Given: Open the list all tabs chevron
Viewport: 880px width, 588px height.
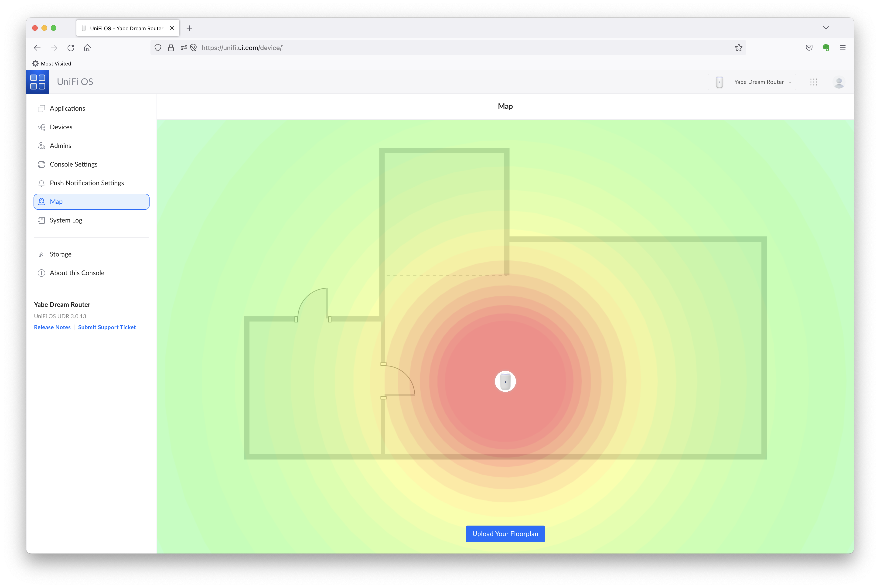Looking at the screenshot, I should 826,28.
